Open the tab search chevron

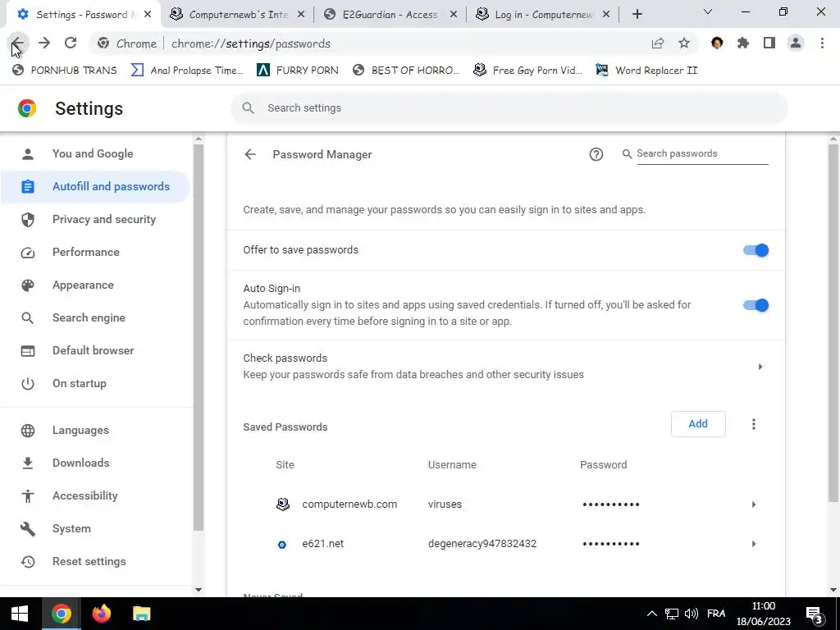(708, 11)
